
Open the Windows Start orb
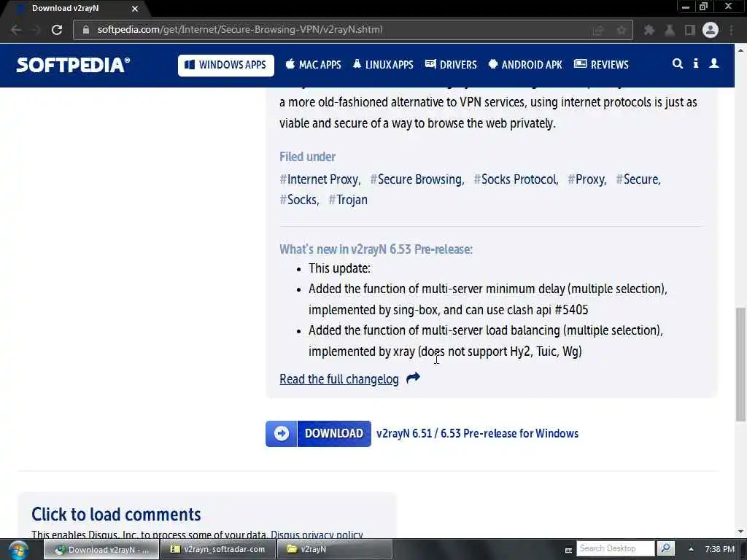pos(18,550)
